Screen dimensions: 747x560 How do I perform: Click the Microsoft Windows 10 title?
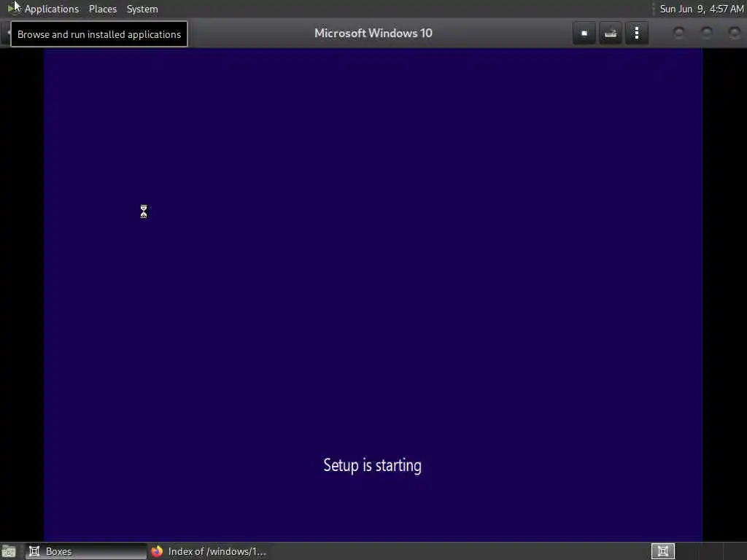point(373,33)
